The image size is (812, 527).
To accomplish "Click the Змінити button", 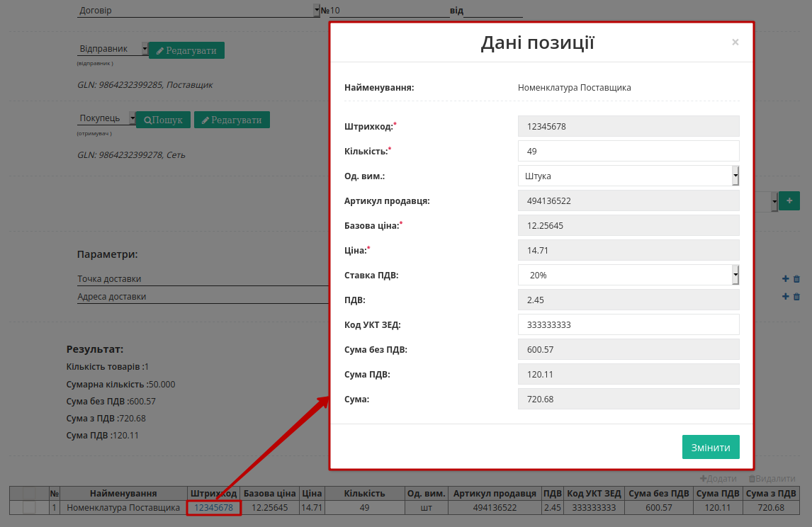I will 711,447.
